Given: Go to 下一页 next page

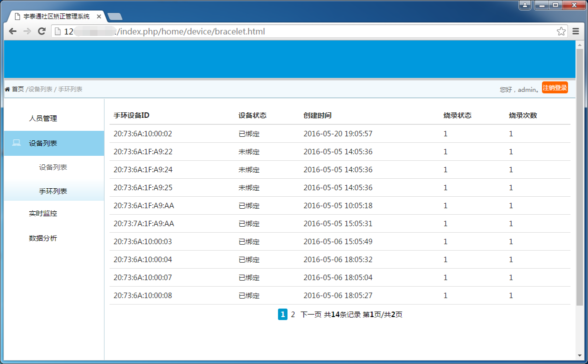Looking at the screenshot, I should (x=310, y=315).
